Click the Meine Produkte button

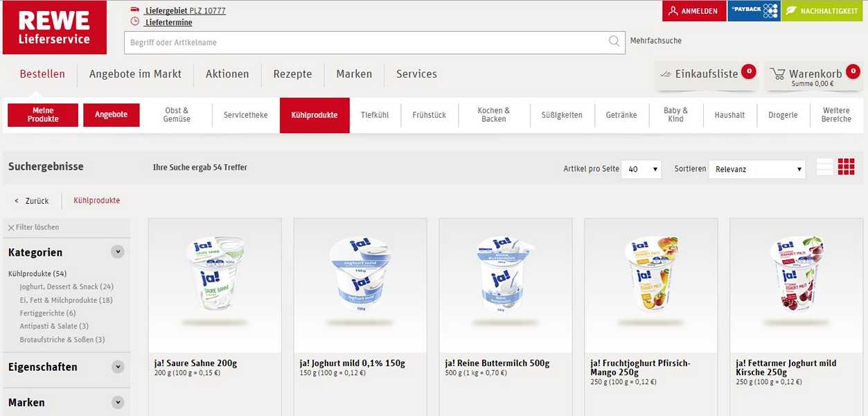pyautogui.click(x=42, y=115)
